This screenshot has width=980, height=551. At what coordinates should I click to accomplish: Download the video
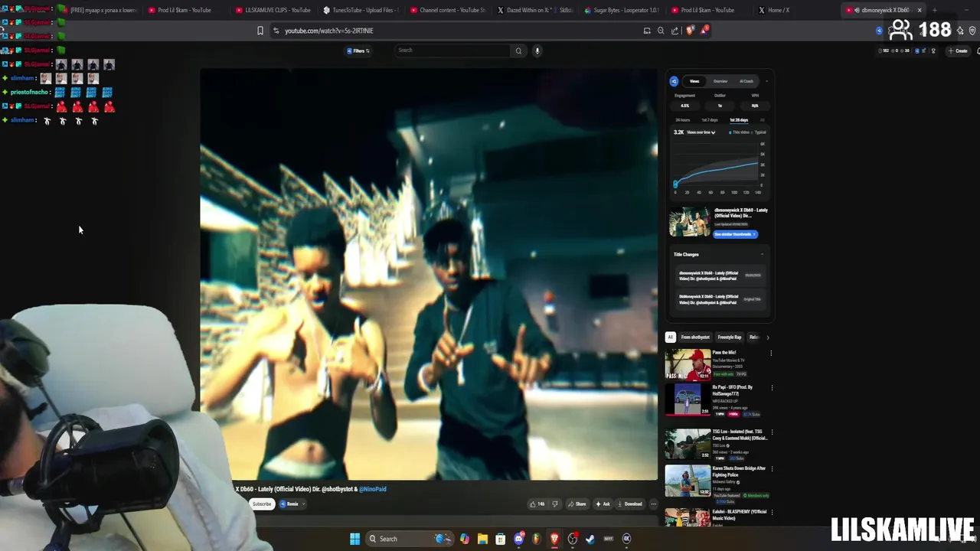click(630, 504)
